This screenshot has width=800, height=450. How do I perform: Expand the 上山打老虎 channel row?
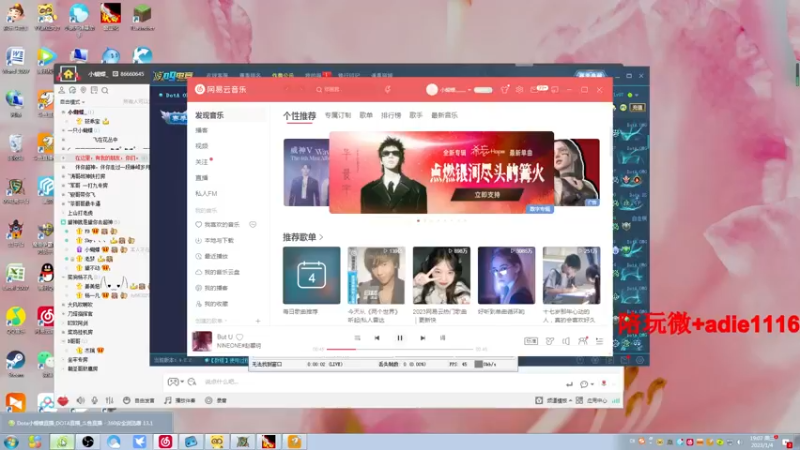tap(81, 213)
